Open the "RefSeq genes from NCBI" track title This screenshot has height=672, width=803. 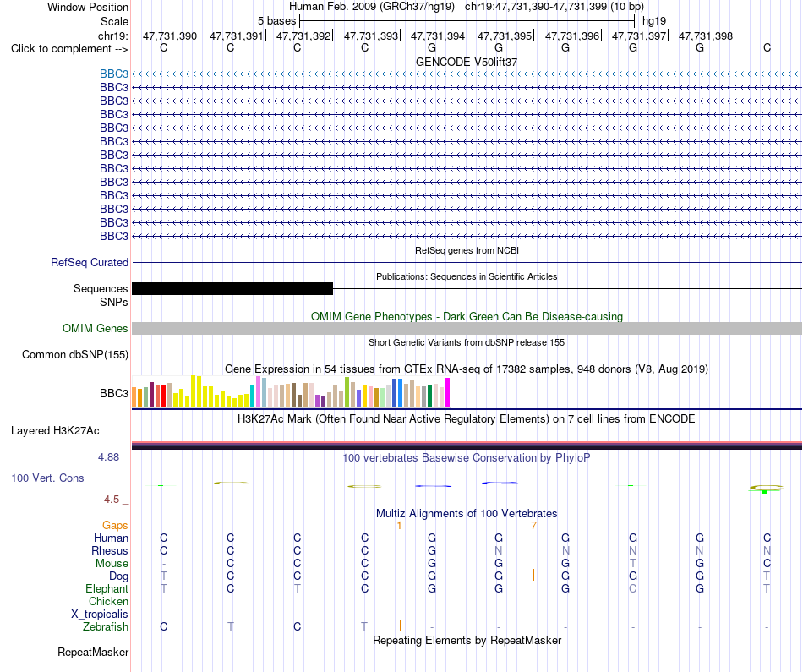point(467,250)
